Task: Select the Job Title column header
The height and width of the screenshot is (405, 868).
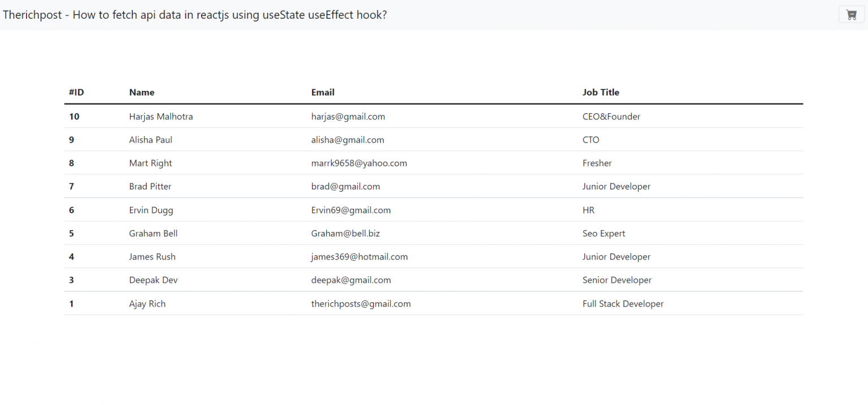Action: (601, 92)
